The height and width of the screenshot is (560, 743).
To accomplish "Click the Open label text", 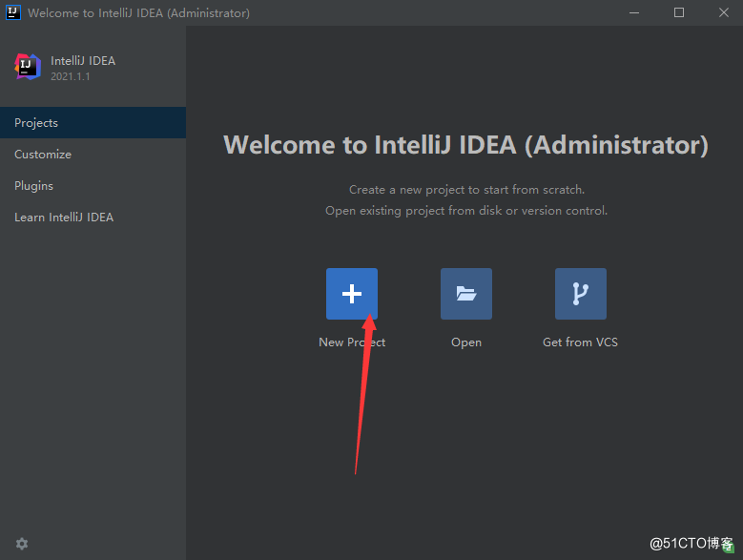I will coord(466,342).
